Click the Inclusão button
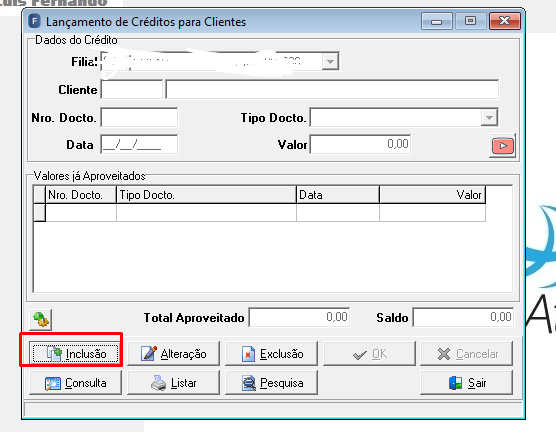Image resolution: width=556 pixels, height=432 pixels. (x=76, y=353)
